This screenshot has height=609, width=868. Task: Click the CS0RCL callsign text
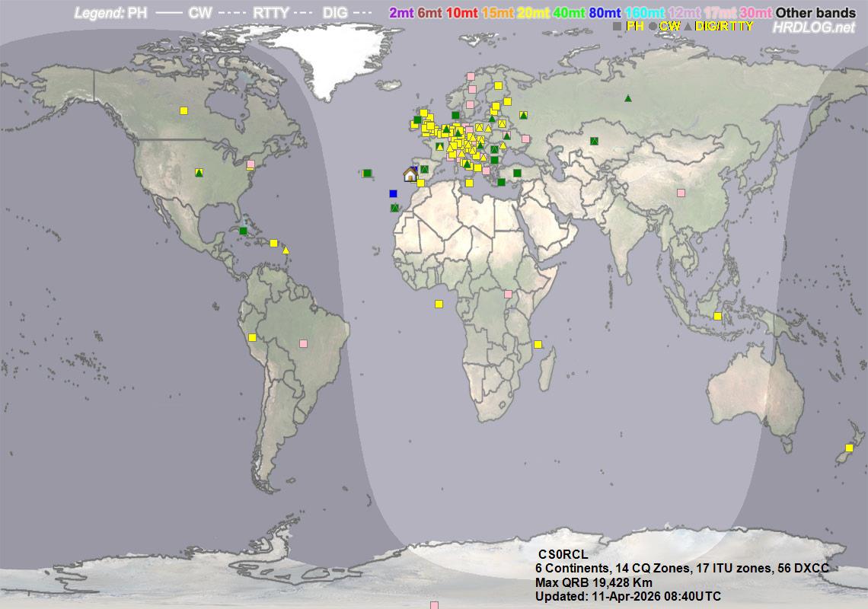pyautogui.click(x=563, y=553)
